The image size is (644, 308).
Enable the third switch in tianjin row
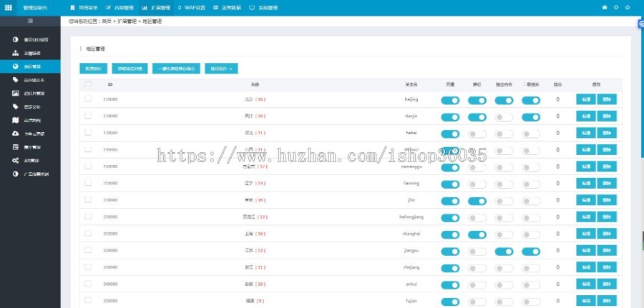[504, 117]
